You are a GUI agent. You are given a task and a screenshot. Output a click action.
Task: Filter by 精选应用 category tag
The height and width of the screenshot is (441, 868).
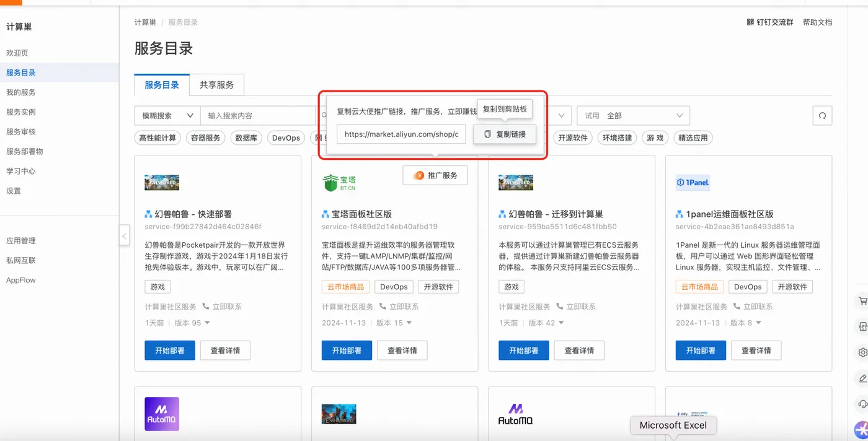click(x=693, y=138)
